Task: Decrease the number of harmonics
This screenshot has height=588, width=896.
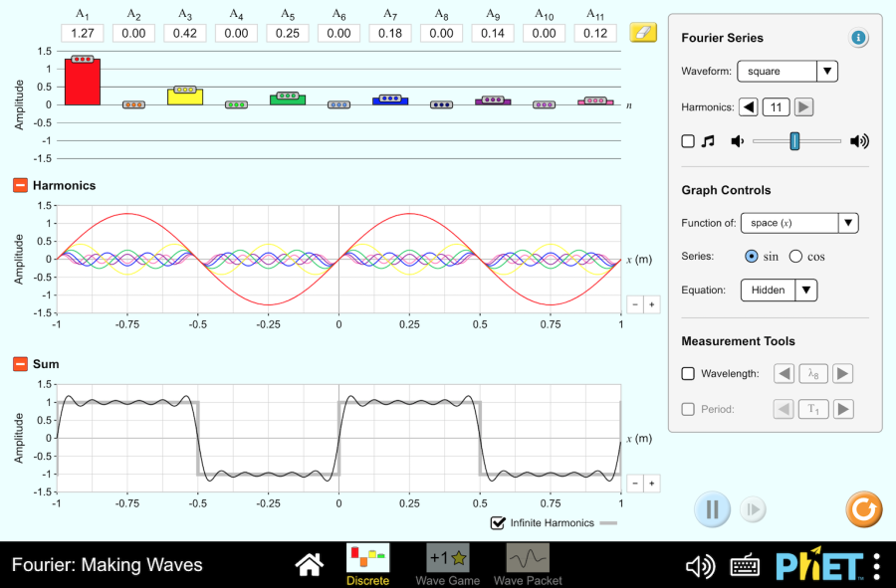Action: (748, 107)
